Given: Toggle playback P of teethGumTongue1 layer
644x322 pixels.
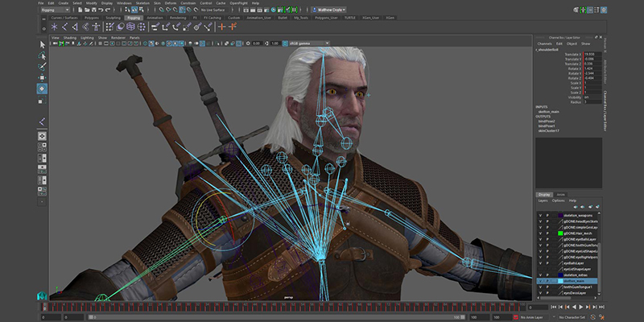Looking at the screenshot, I should (547, 287).
